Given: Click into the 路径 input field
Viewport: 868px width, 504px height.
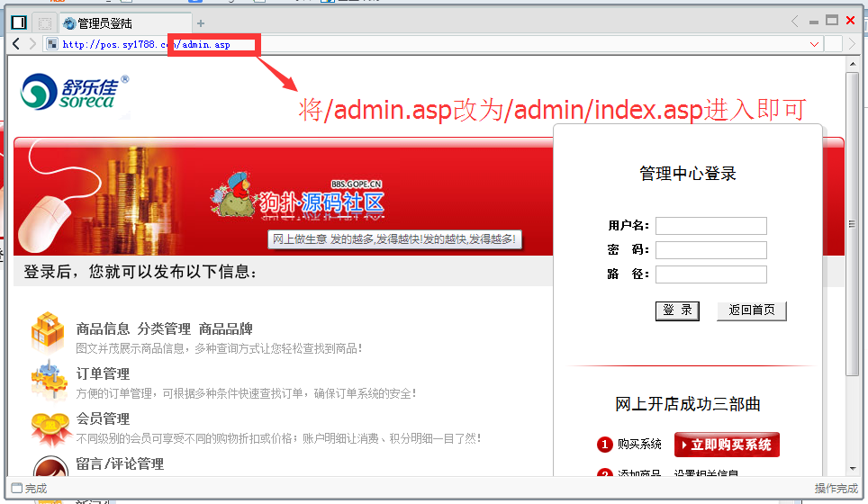Looking at the screenshot, I should (x=710, y=274).
